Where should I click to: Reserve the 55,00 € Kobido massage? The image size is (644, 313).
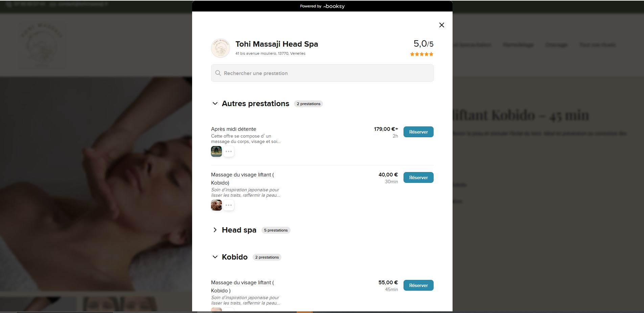click(418, 285)
